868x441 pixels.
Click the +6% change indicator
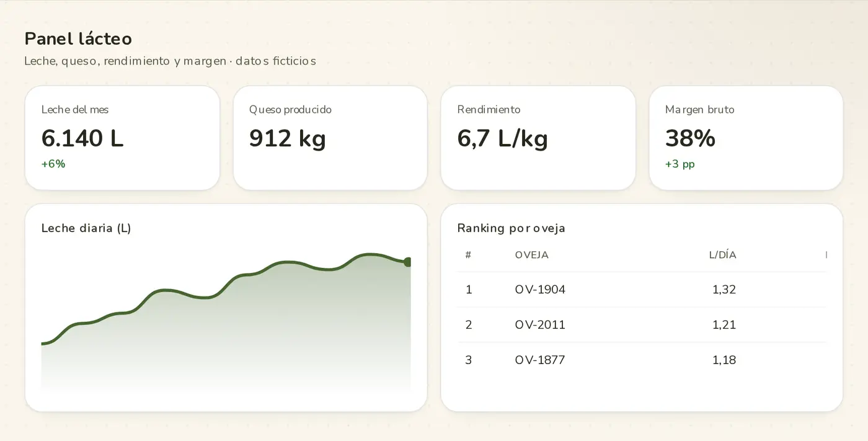53,164
